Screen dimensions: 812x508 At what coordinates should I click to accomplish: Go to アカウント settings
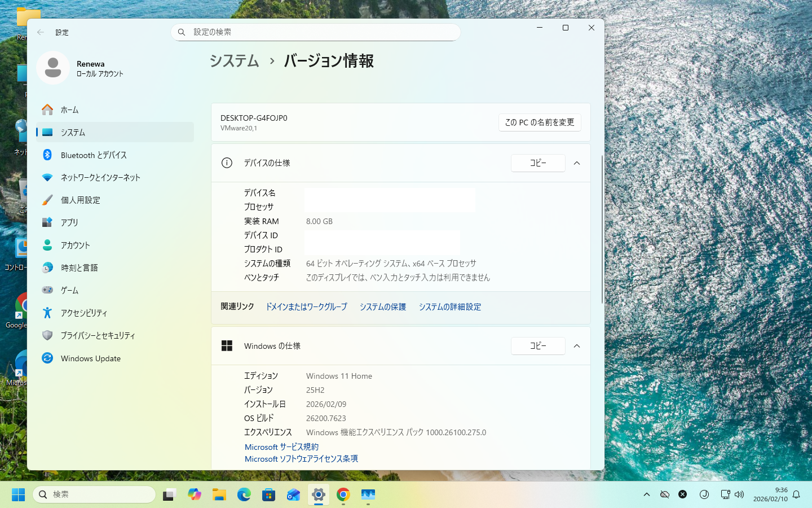pos(75,245)
